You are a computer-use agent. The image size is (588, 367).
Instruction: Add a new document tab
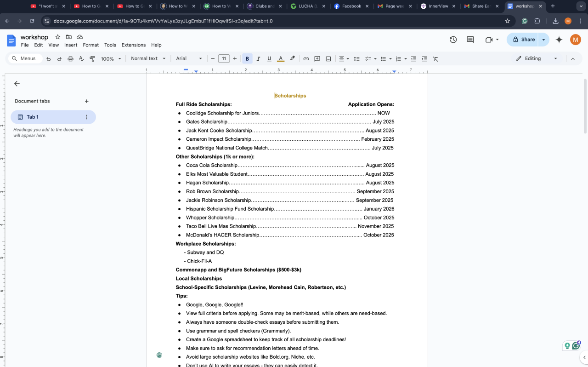tap(87, 101)
